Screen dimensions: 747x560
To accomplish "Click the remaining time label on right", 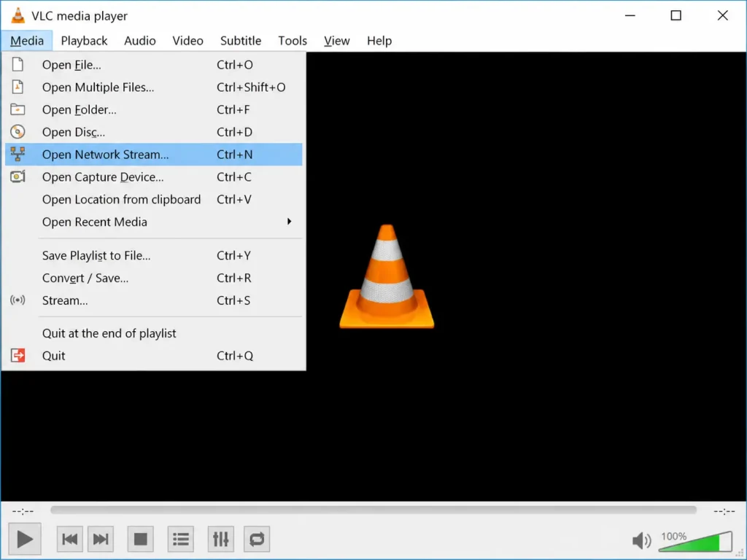I will [724, 511].
